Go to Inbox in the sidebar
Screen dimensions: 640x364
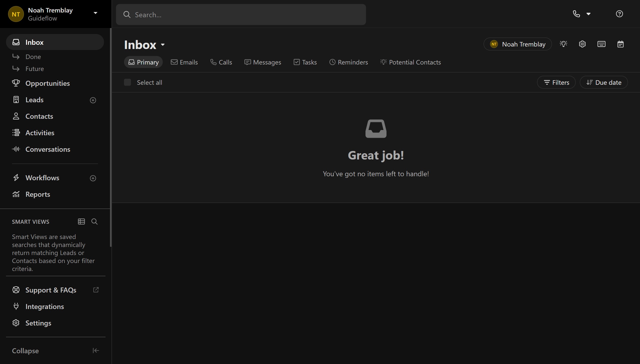tap(55, 42)
